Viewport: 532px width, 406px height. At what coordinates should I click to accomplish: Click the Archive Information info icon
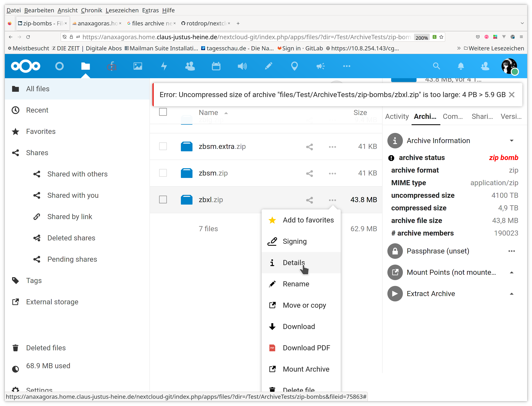tap(394, 140)
